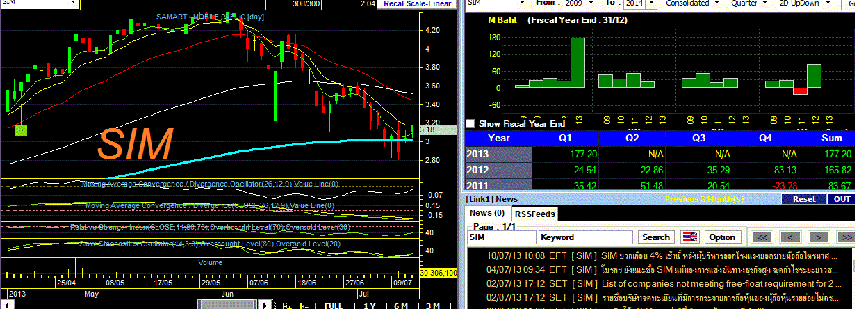Set chart range to 3 M
868x316 pixels.
[433, 306]
